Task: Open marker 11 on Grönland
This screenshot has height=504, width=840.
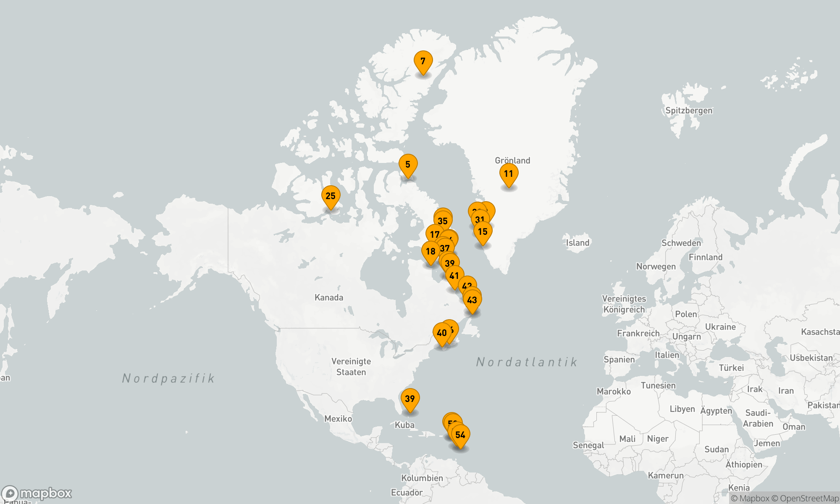Action: [509, 174]
